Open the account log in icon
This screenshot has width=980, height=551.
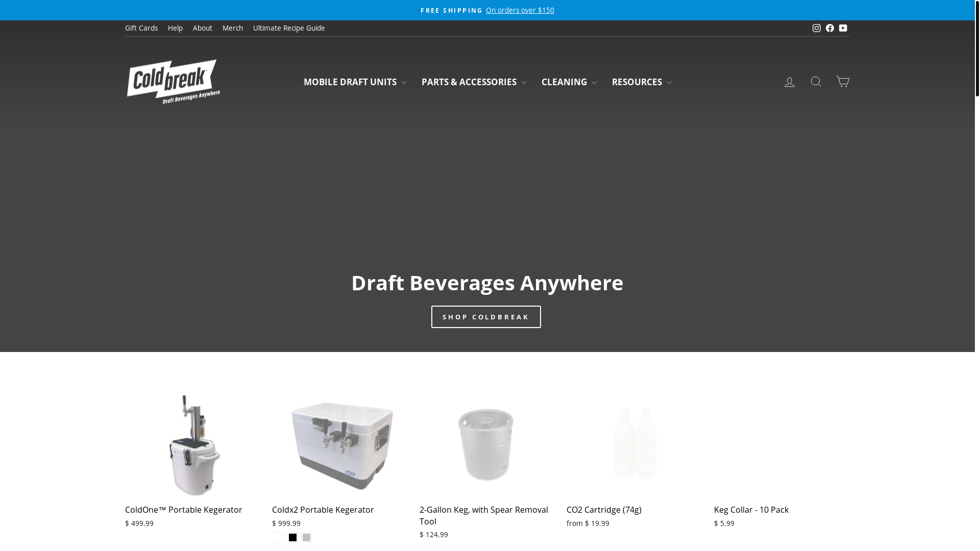789,82
